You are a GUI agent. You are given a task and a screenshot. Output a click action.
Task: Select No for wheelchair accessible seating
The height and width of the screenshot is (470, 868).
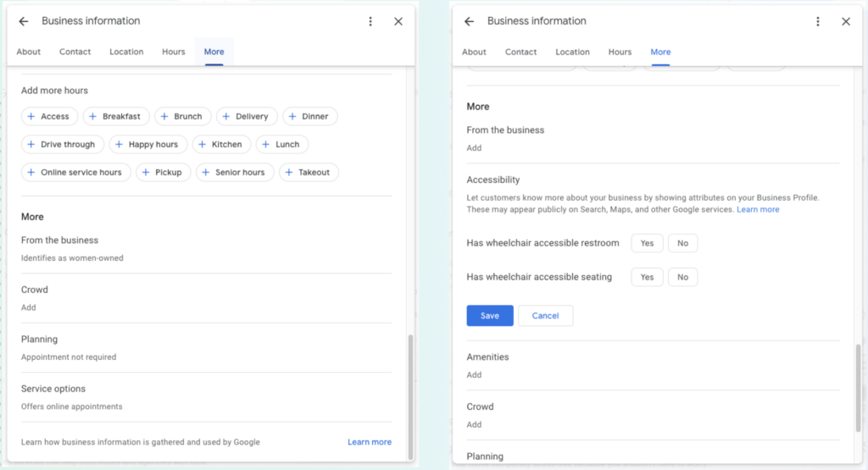coord(682,277)
